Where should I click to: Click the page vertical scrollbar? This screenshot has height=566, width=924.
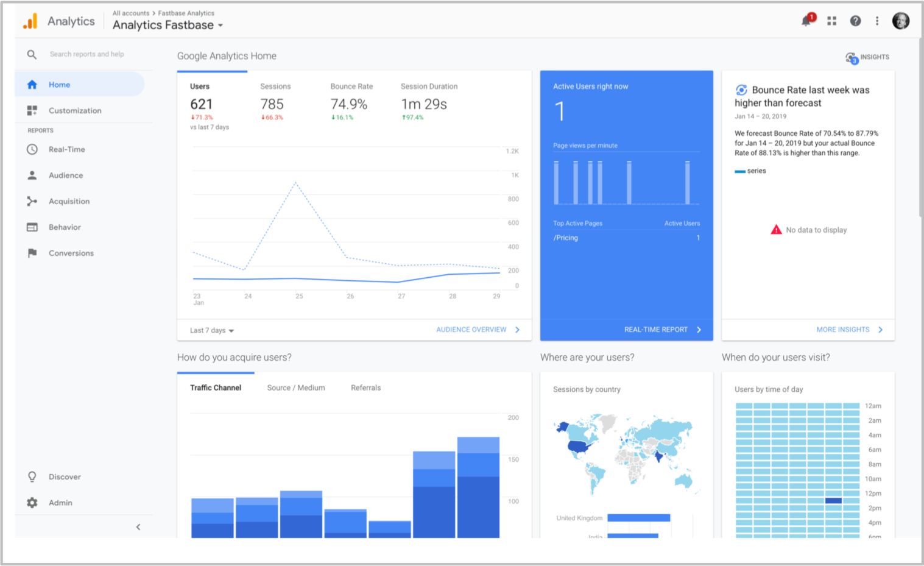pyautogui.click(x=920, y=127)
